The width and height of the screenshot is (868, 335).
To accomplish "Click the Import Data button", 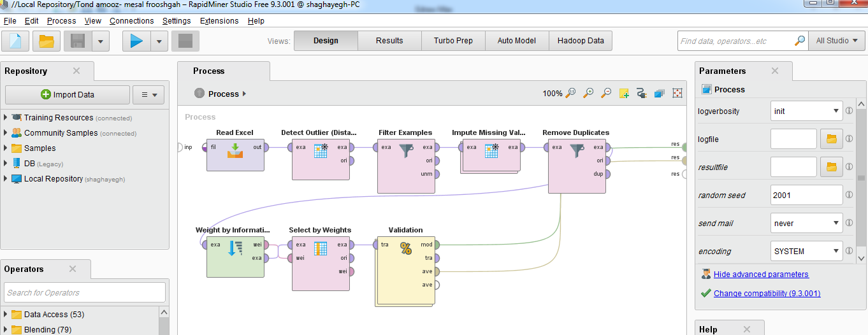I will click(68, 95).
